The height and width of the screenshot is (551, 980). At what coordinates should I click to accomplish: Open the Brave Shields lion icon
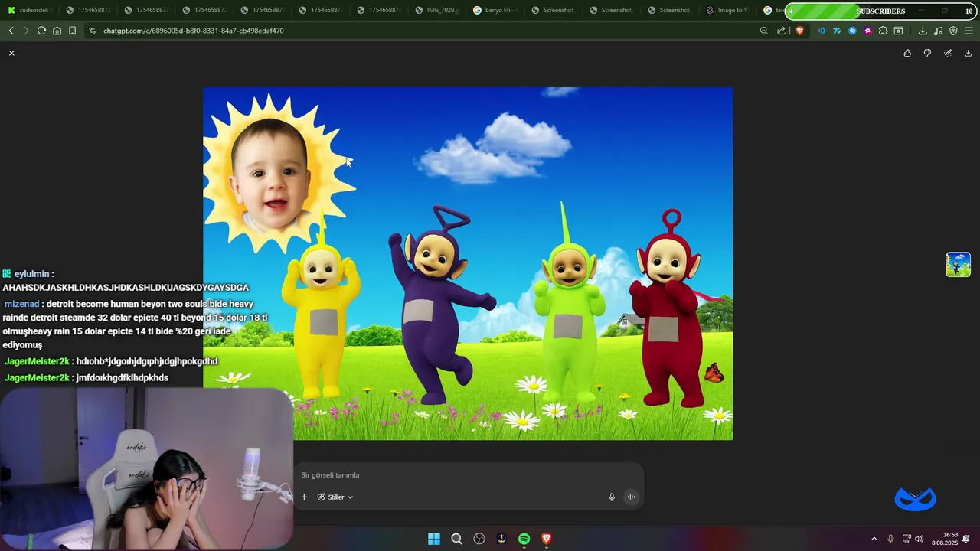tap(800, 31)
